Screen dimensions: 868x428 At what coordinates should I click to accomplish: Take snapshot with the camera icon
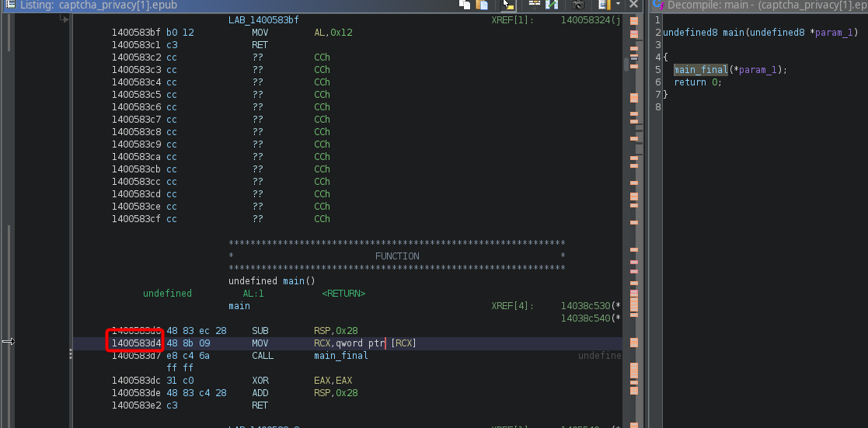578,5
